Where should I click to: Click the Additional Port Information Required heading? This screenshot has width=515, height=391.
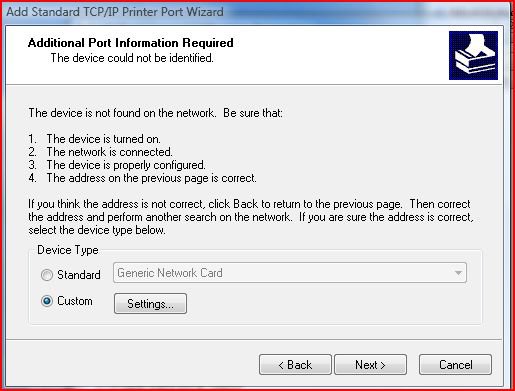coord(131,43)
